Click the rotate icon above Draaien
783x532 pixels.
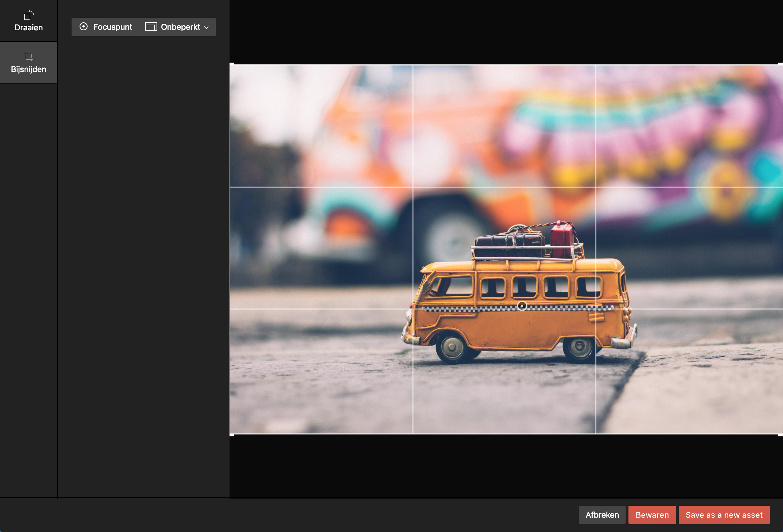click(29, 15)
